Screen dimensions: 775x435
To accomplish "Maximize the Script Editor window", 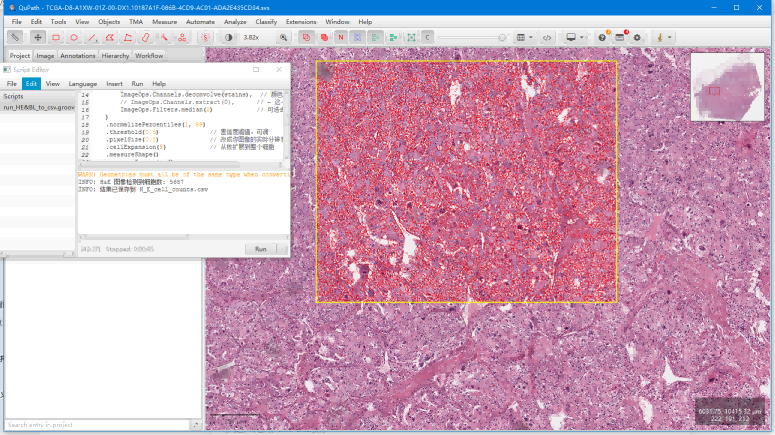I will pos(256,70).
